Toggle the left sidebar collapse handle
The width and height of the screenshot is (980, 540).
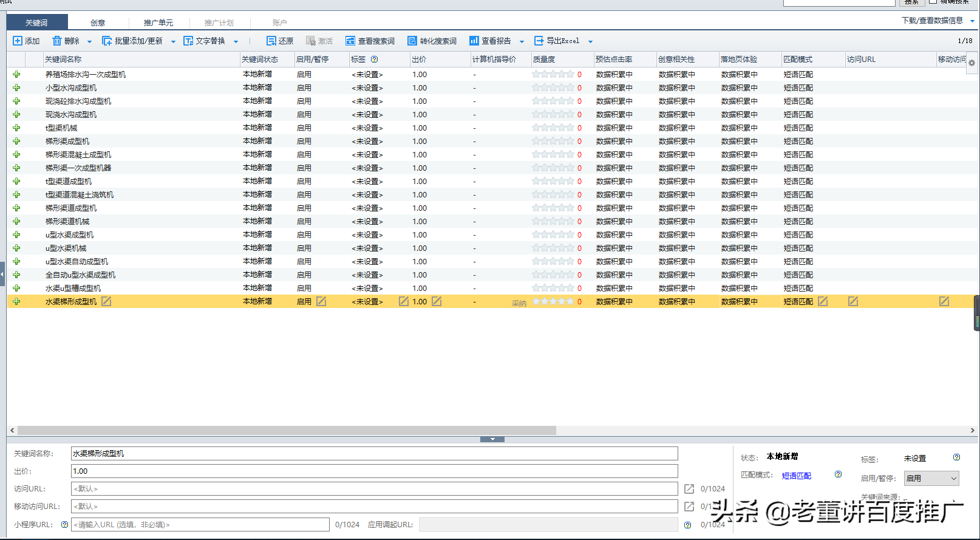[x=2, y=274]
